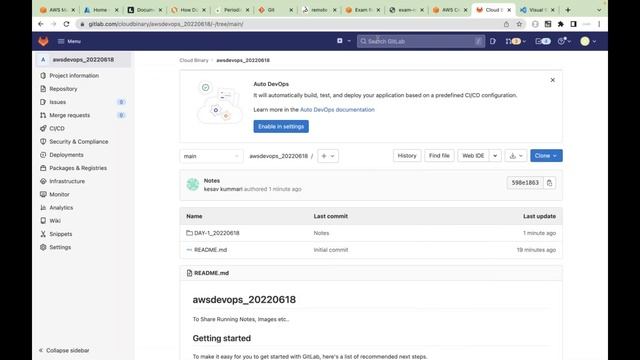Screen dimensions: 640x360
Task: Bookmark page with star icon
Action: [519, 24]
